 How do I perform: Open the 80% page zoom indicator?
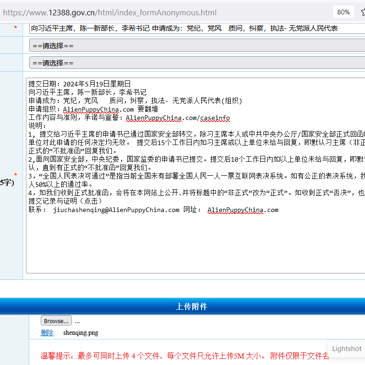click(x=343, y=12)
